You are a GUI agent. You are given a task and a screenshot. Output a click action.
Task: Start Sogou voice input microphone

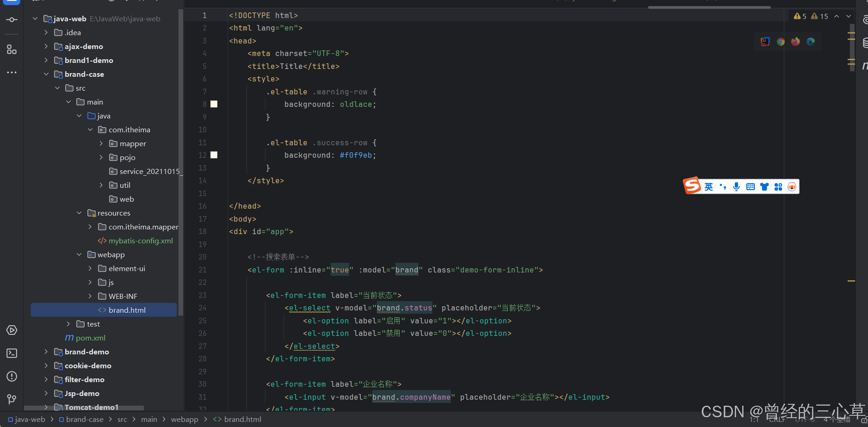click(x=737, y=187)
